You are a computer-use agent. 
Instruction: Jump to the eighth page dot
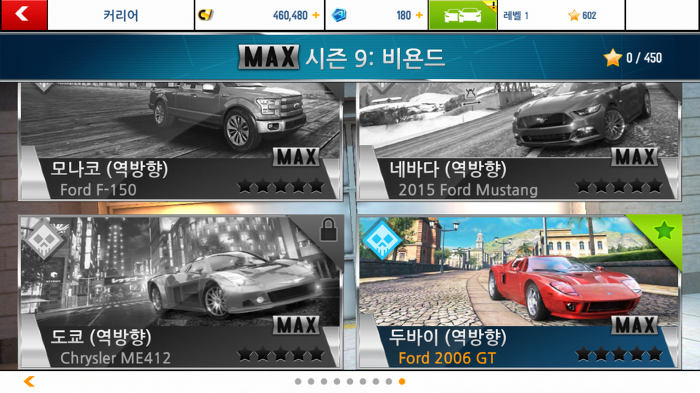(389, 381)
